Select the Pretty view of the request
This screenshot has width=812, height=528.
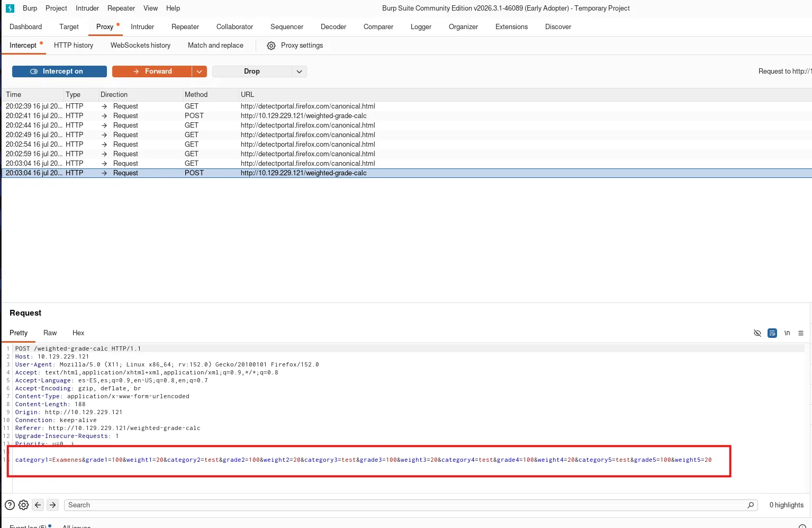[19, 333]
